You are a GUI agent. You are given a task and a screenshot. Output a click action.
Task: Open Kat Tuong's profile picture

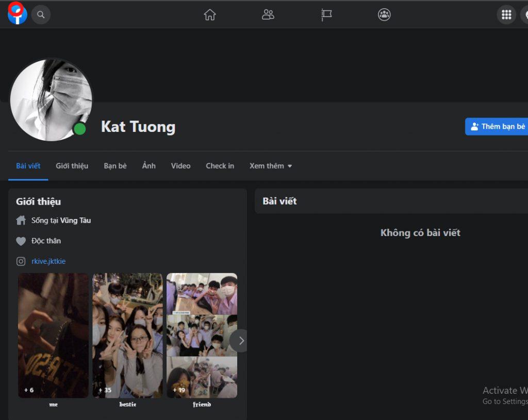[51, 100]
